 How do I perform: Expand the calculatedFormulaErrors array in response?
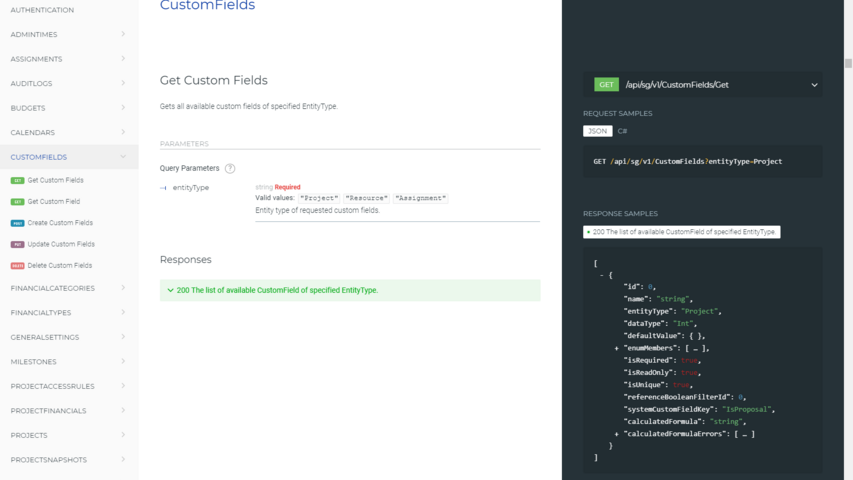[617, 434]
